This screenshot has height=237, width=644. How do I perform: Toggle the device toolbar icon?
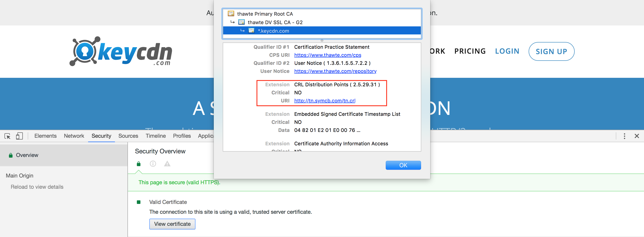tap(19, 136)
